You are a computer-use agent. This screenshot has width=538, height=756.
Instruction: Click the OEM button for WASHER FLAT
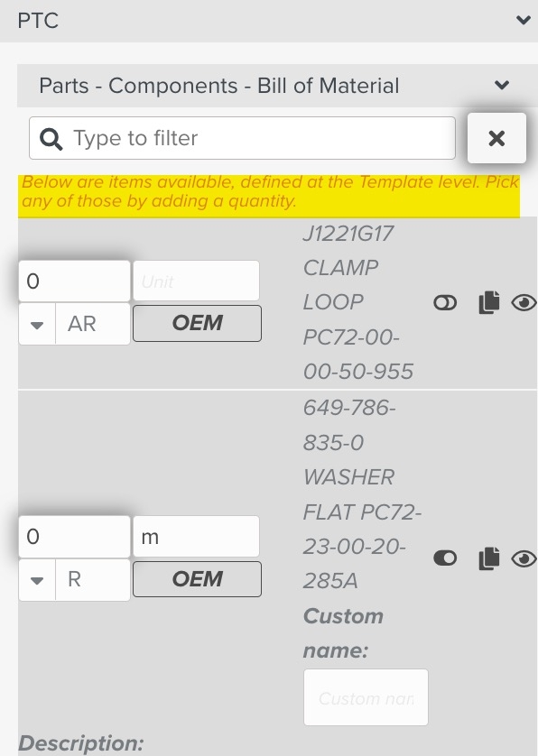pos(198,579)
